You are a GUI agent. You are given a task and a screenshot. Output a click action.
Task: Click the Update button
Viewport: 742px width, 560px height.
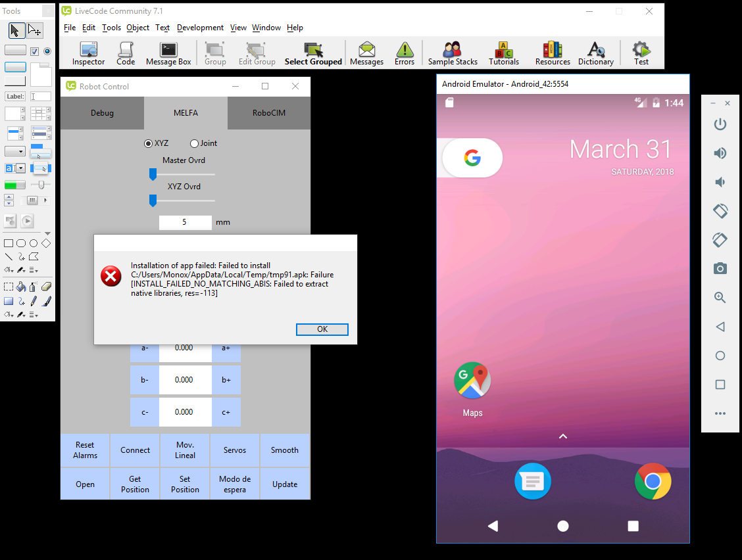[x=285, y=484]
